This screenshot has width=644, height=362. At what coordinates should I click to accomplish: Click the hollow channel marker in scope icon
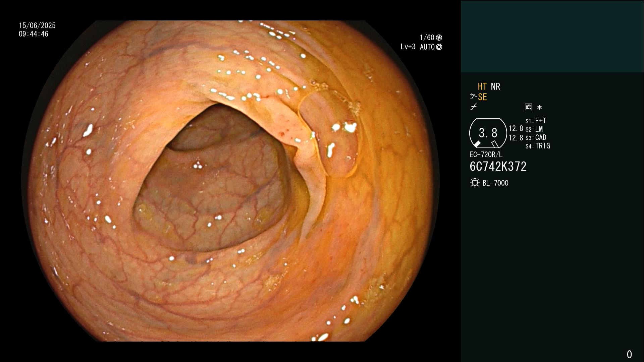[x=495, y=144]
